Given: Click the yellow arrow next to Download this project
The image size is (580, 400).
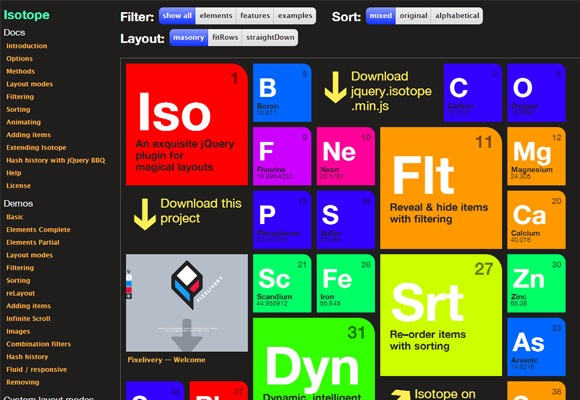Looking at the screenshot, I should click(144, 214).
